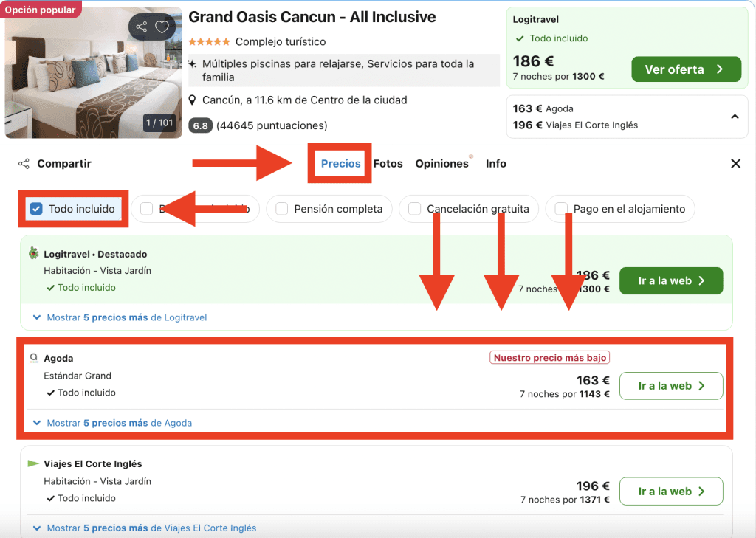This screenshot has height=538, width=756.
Task: Switch to the Fotos tab
Action: (x=388, y=164)
